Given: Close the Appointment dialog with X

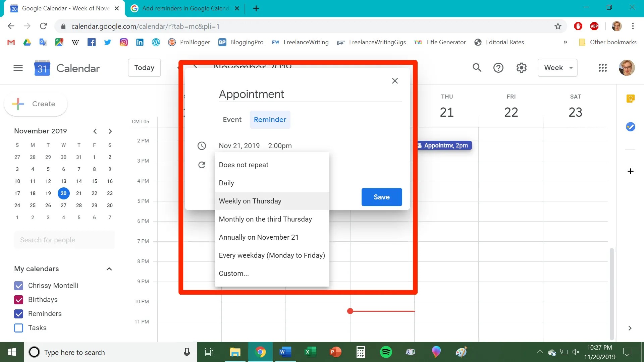Looking at the screenshot, I should [395, 81].
